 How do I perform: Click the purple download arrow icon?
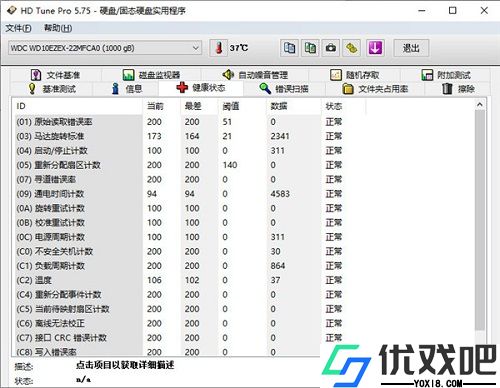pyautogui.click(x=375, y=48)
